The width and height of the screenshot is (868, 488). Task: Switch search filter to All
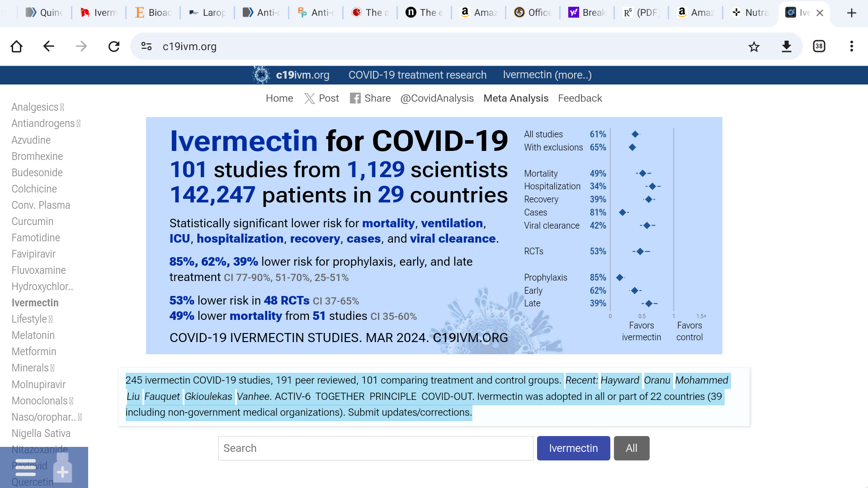631,448
